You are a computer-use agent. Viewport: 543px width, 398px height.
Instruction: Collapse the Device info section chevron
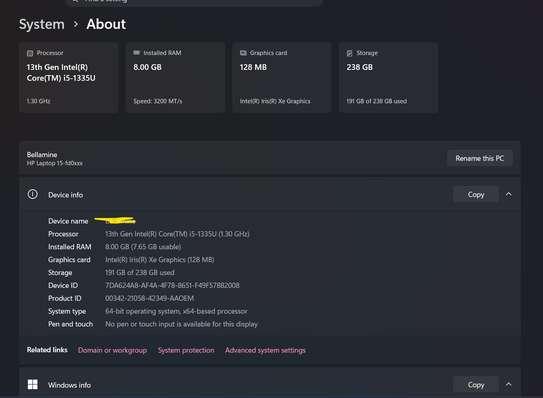[508, 195]
